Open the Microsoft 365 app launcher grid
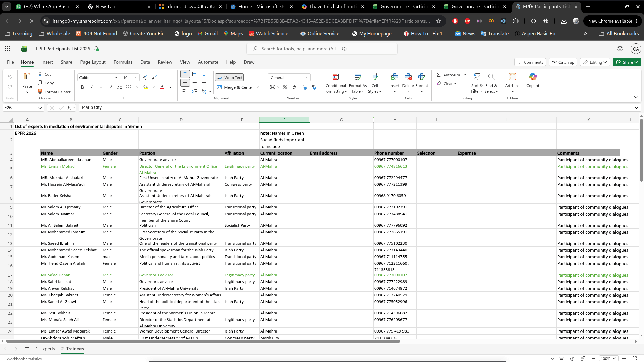Screen dimensions: 644x362 [x=8, y=49]
